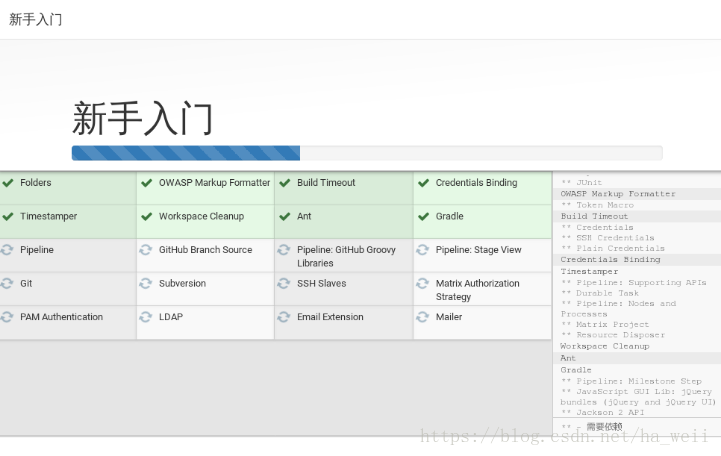Click the checkmark next to Workspace Cleanup
The height and width of the screenshot is (456, 721).
point(147,217)
